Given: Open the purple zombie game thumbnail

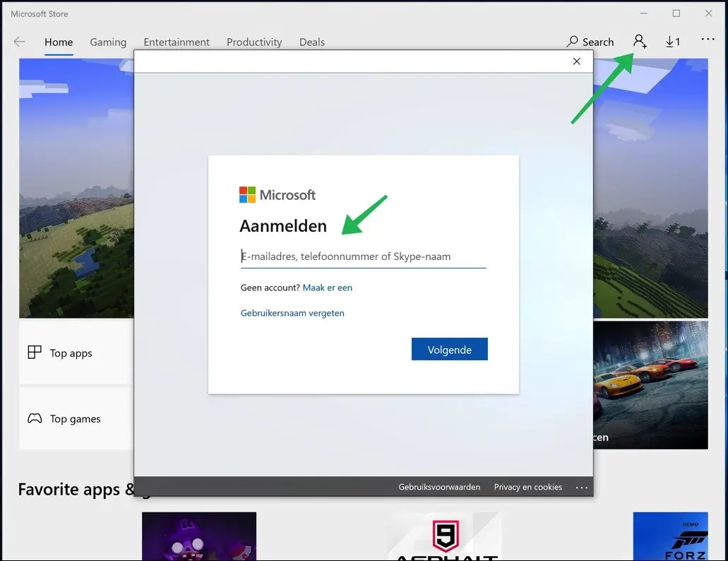Looking at the screenshot, I should click(x=199, y=536).
